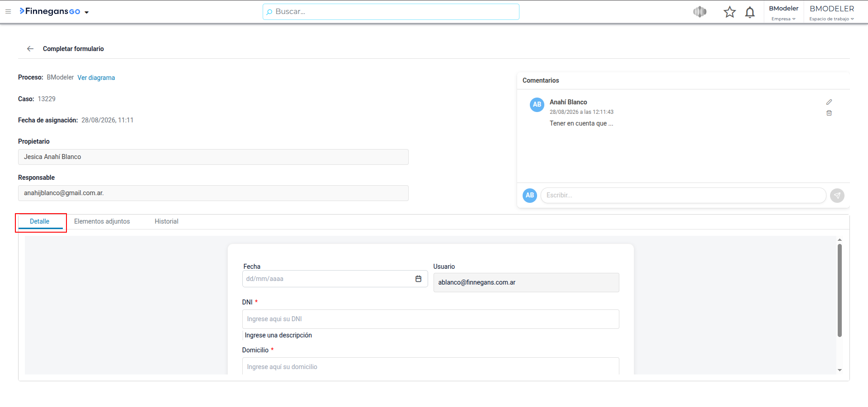
Task: Open the hamburger menu
Action: 8,11
